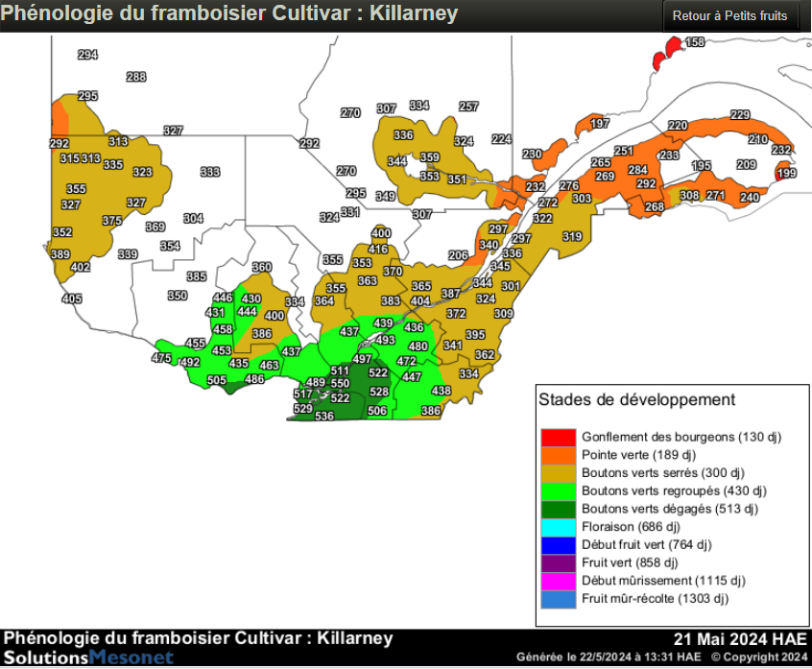Click station marker 536 in dark green zone
Image resolution: width=812 pixels, height=669 pixels.
tap(324, 417)
